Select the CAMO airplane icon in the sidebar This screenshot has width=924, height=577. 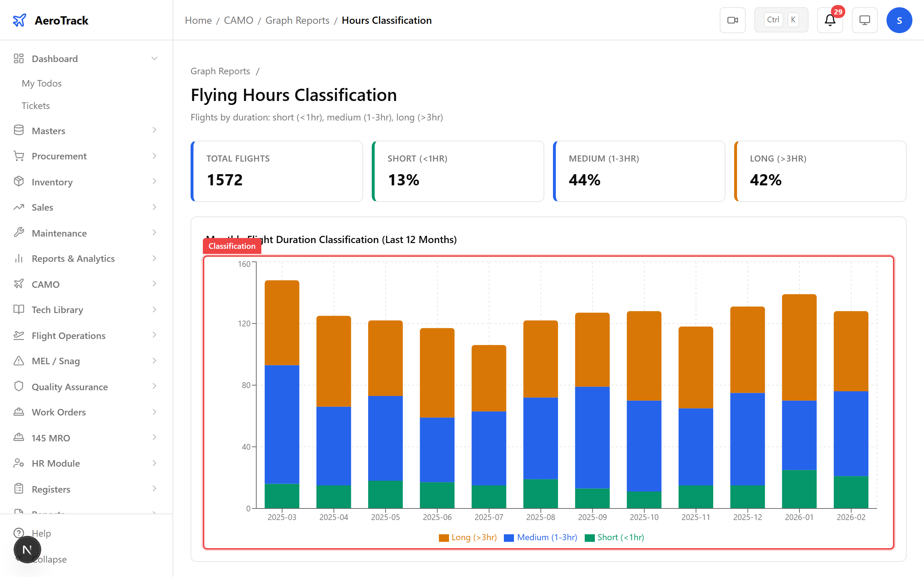(x=19, y=284)
